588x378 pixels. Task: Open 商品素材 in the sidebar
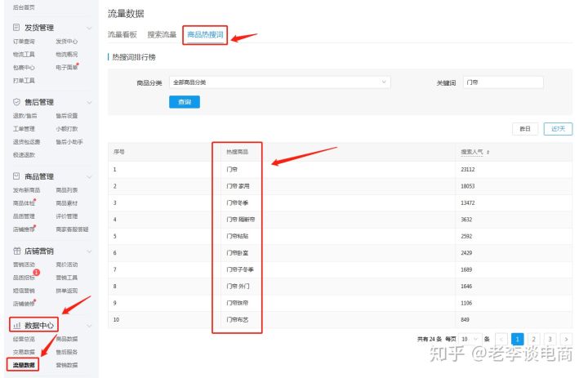[x=66, y=203]
